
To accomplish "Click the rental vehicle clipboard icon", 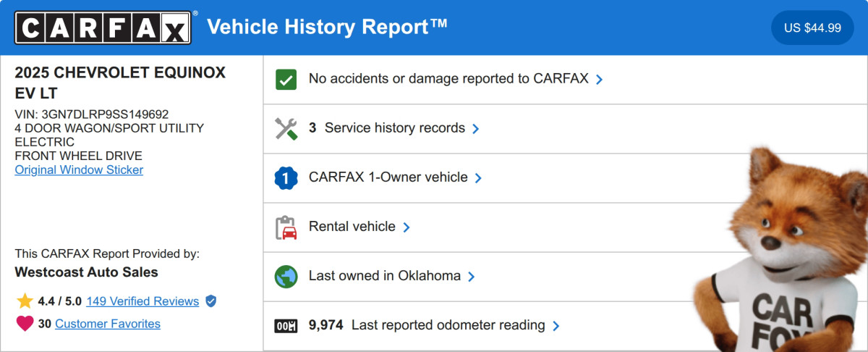I will point(286,227).
